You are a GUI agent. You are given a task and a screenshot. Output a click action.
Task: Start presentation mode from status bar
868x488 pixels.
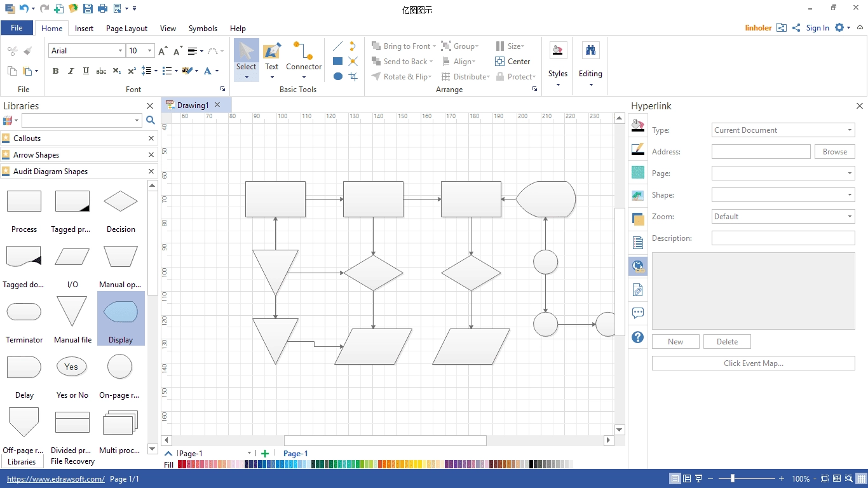(699, 478)
